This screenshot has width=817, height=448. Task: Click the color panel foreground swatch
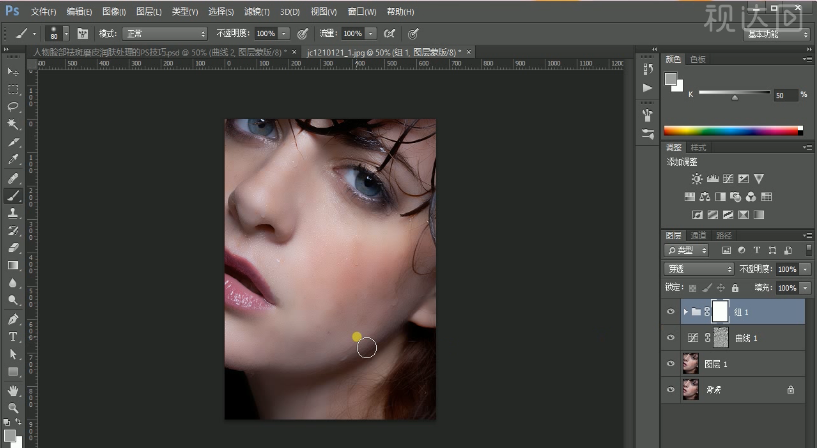pyautogui.click(x=671, y=79)
